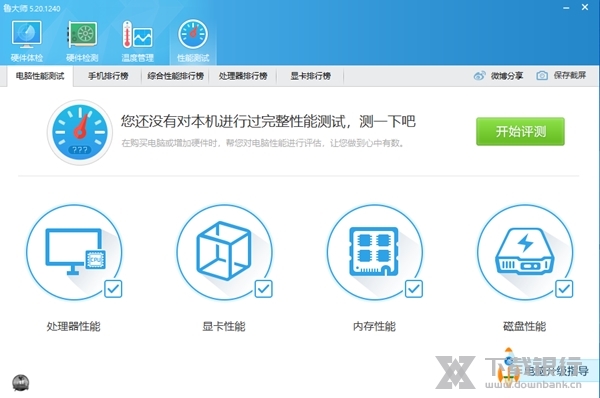Click the 磁盘性能 label text
Viewport: 600px width, 398px height.
(525, 326)
